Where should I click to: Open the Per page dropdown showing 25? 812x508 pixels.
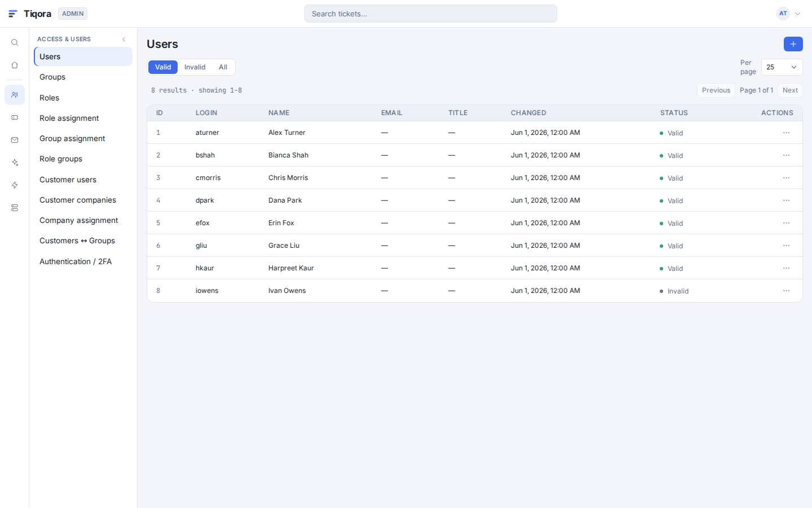(x=782, y=67)
